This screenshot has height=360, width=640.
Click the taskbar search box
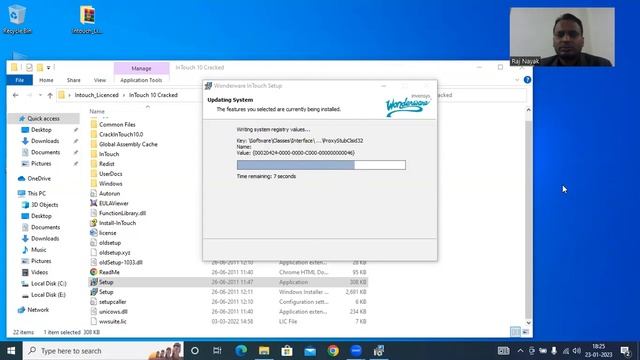pos(103,351)
